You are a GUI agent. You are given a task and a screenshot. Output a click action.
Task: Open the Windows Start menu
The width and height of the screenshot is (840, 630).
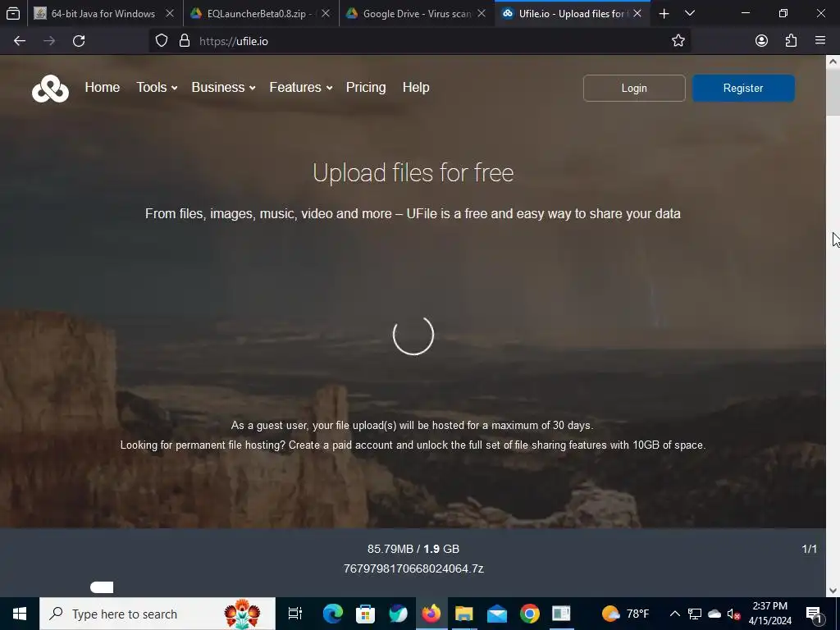click(x=20, y=614)
